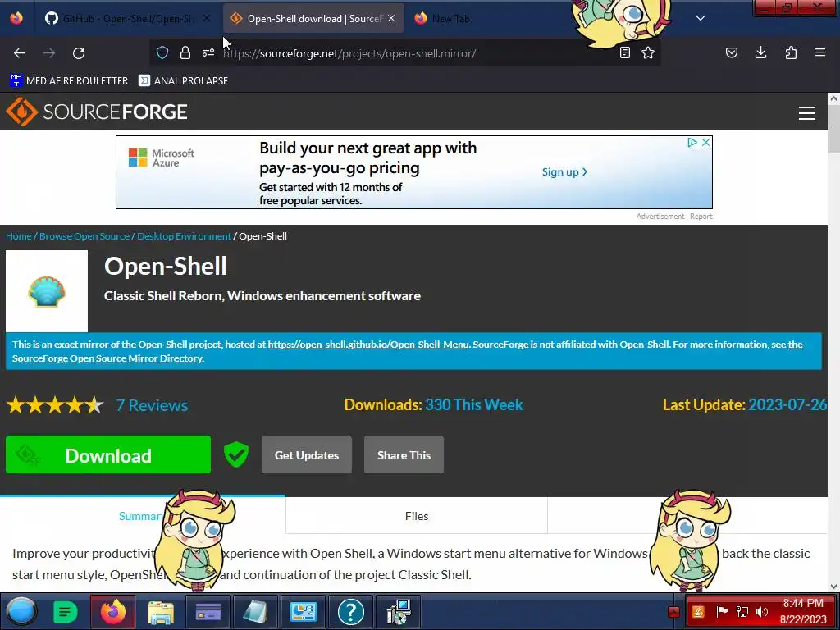
Task: Click the ad Report link
Action: [x=701, y=217]
